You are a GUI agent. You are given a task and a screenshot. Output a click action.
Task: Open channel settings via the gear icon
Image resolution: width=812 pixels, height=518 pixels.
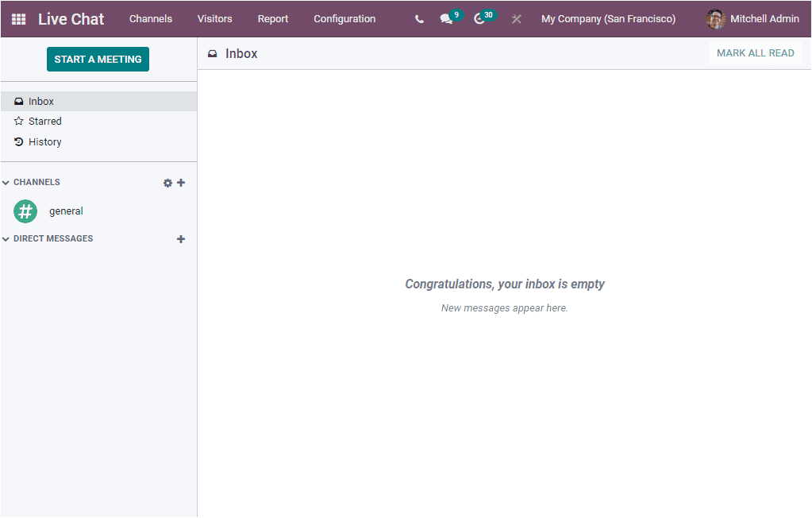coord(167,182)
